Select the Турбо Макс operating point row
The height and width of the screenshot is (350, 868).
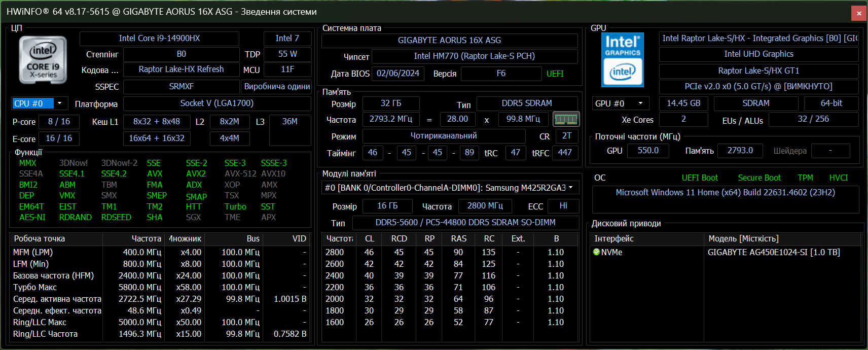pos(159,287)
